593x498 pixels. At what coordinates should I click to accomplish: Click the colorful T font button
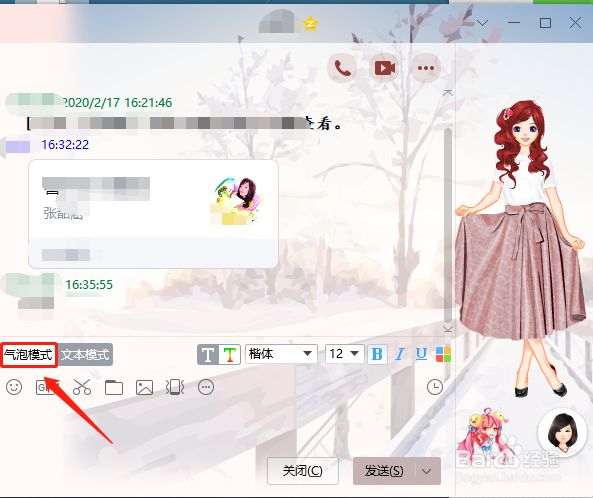pos(230,355)
